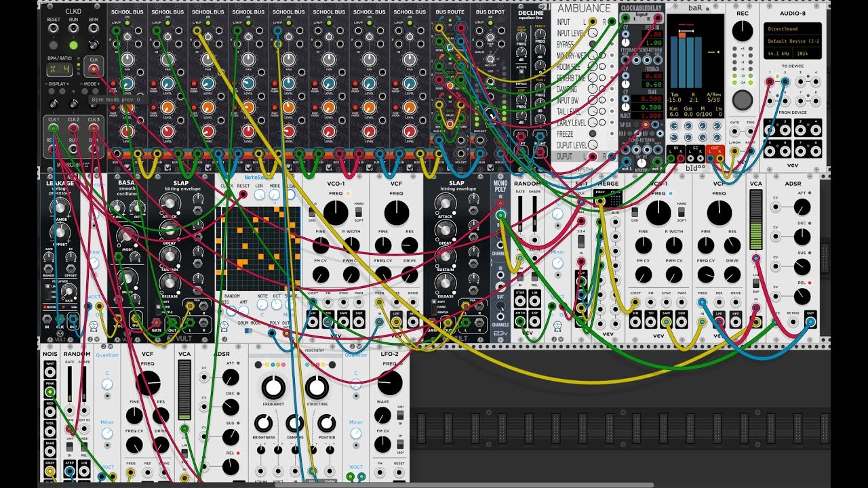Click the round REC record button
Viewport: 868px width, 488px height.
743,100
